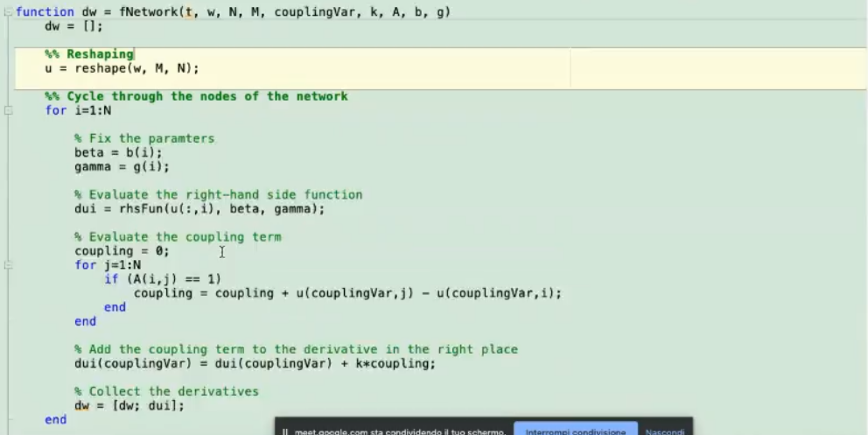Image resolution: width=868 pixels, height=435 pixels.
Task: Click on the 'if (A(i,j) == 1)' statement
Action: (x=163, y=279)
